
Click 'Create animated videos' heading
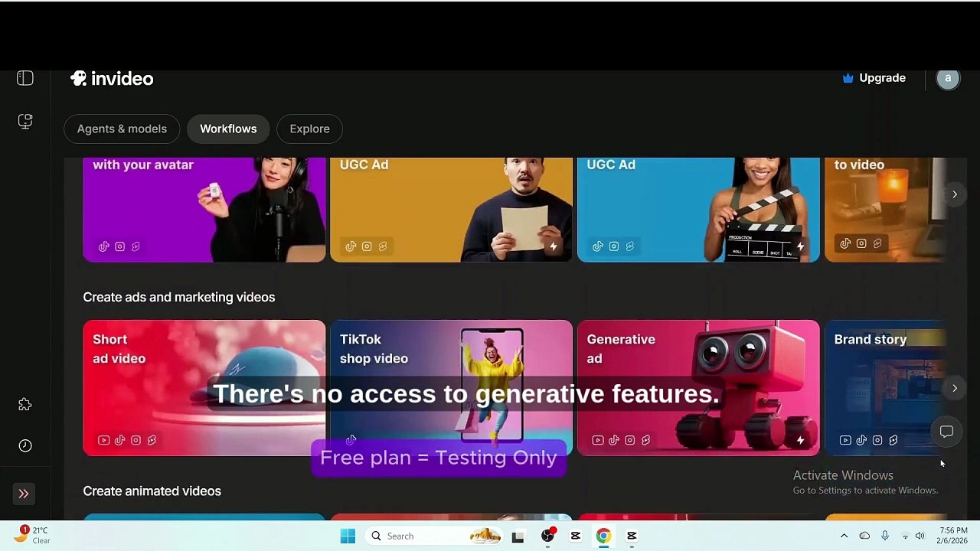tap(152, 491)
